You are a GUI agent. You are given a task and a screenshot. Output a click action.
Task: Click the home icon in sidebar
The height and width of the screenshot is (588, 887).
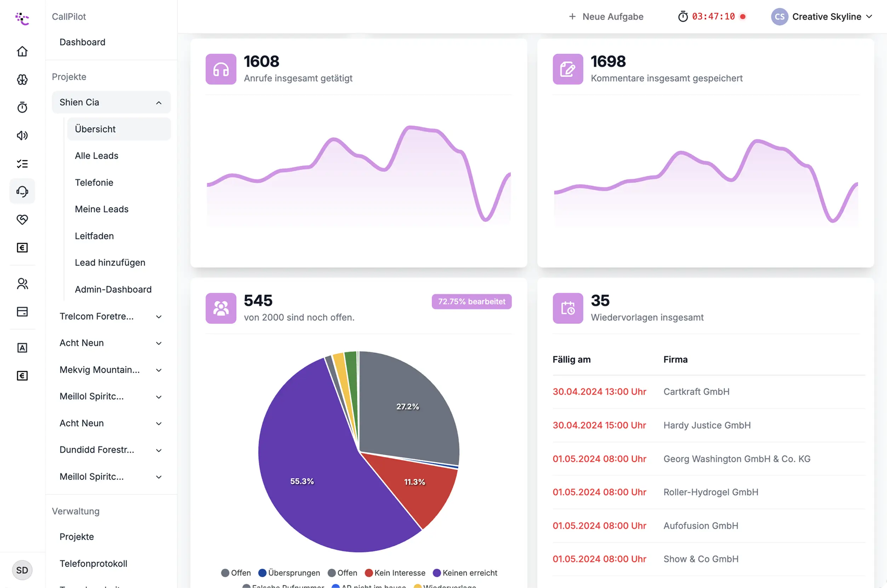coord(22,51)
